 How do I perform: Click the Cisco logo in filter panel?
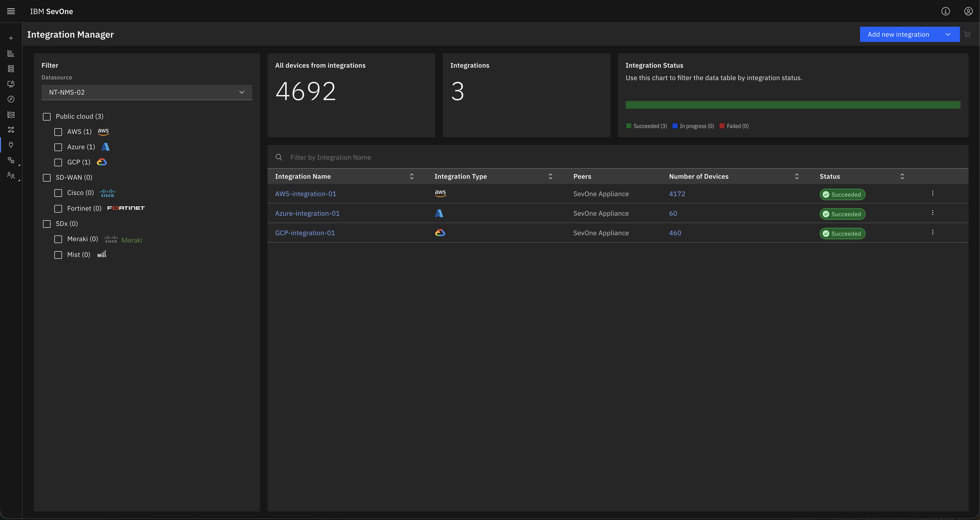[107, 193]
